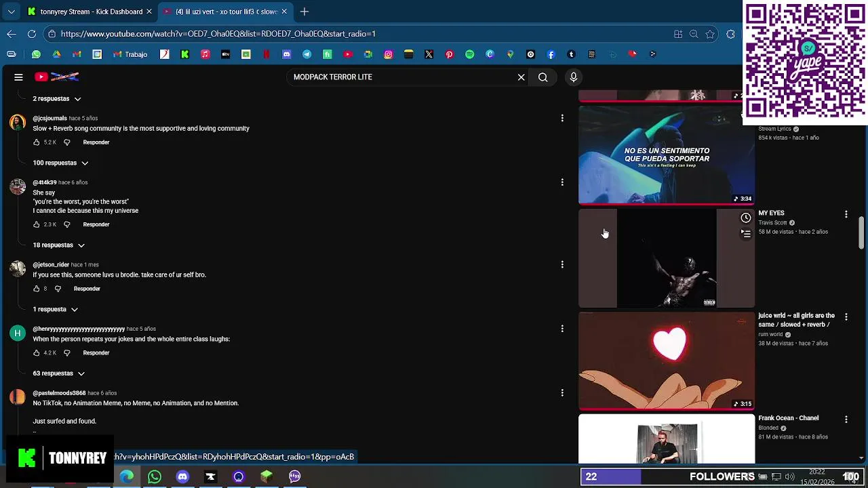
Task: Open a new browser tab
Action: [x=304, y=12]
